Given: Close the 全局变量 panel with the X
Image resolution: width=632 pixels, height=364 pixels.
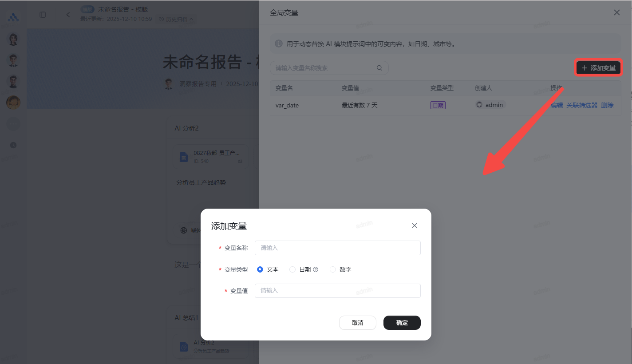Looking at the screenshot, I should pyautogui.click(x=617, y=12).
